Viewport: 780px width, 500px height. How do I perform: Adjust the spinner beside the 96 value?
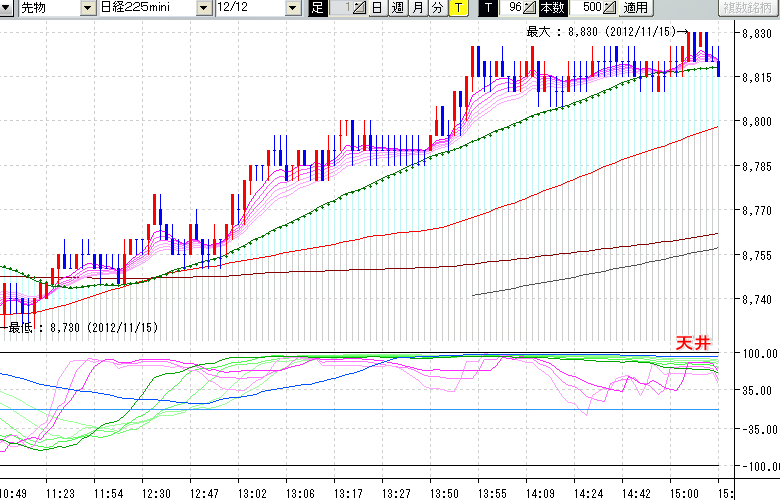pos(528,8)
